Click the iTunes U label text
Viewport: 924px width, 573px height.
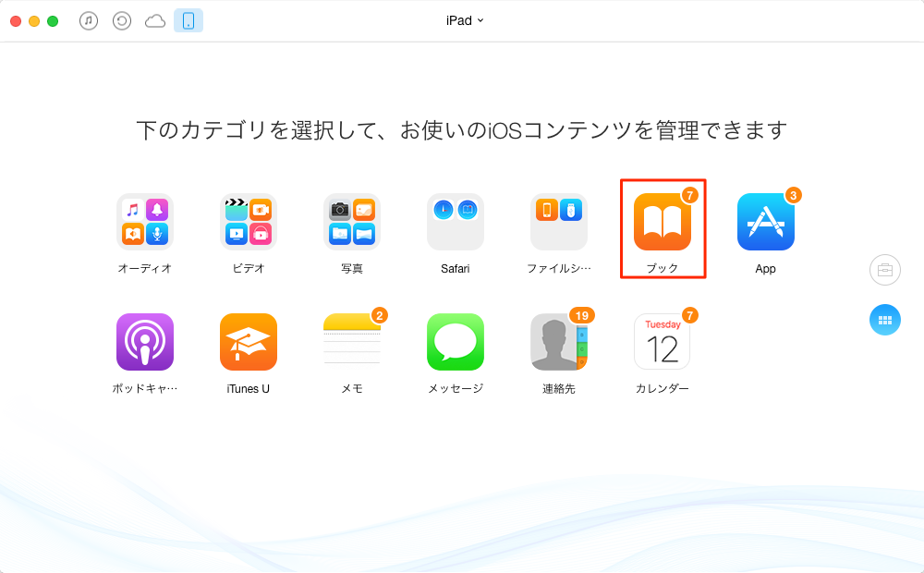coord(248,388)
